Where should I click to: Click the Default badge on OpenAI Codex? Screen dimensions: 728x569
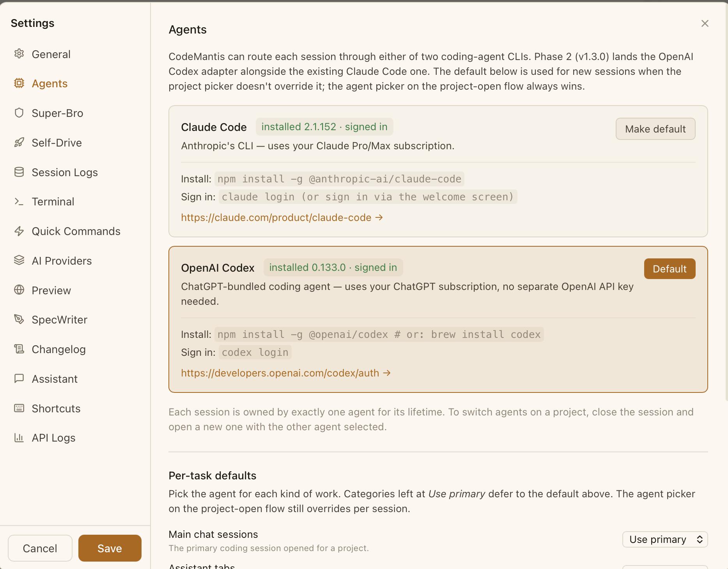point(670,269)
